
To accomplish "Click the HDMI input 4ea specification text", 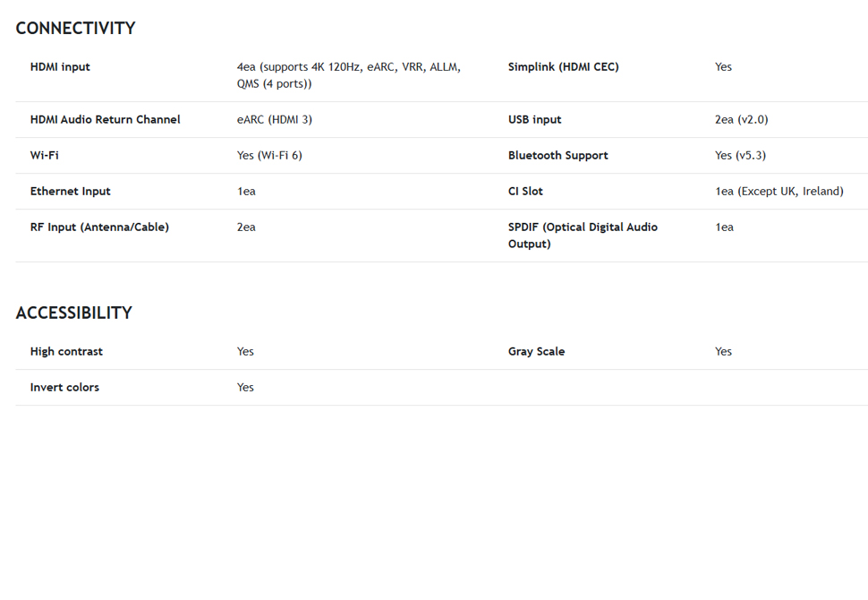I will click(x=349, y=75).
